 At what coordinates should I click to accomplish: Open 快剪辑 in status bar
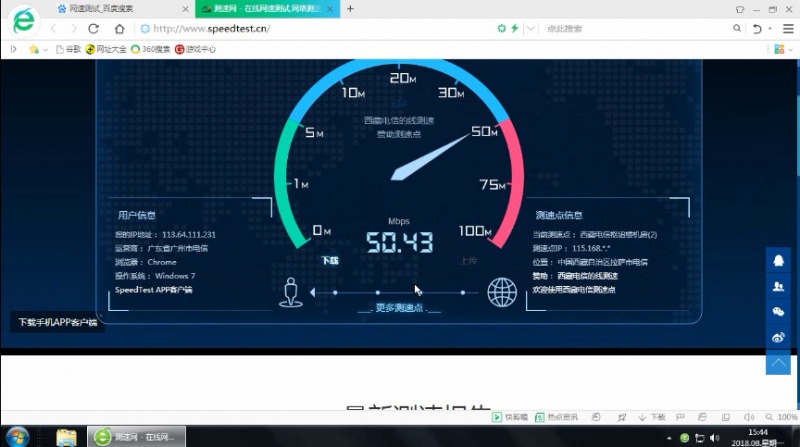tap(510, 417)
